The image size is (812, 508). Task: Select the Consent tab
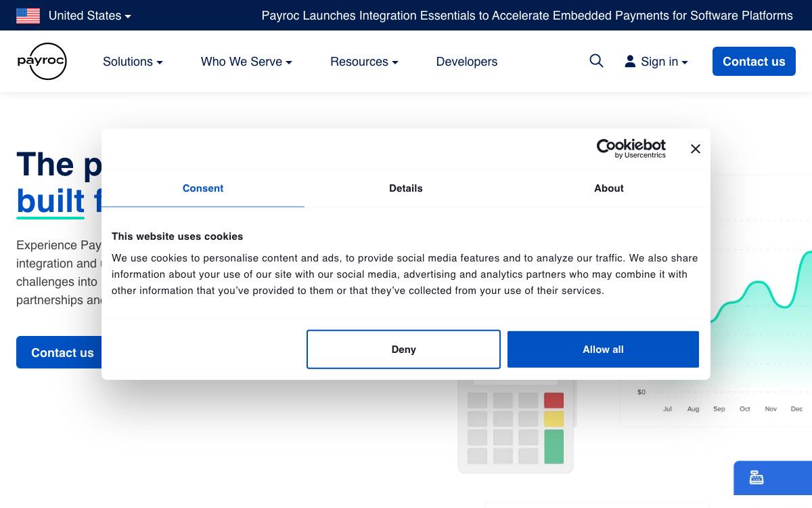203,188
